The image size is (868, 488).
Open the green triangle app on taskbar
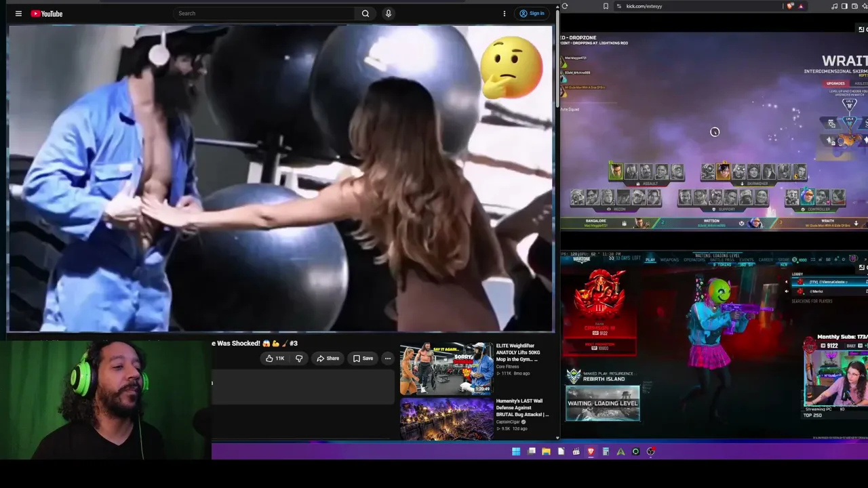620,451
